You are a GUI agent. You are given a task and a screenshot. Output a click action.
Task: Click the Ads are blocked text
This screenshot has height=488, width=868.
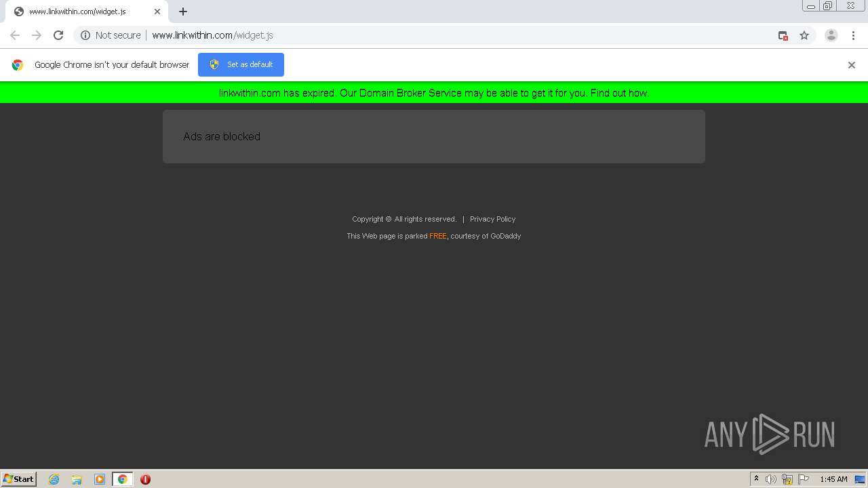(222, 136)
